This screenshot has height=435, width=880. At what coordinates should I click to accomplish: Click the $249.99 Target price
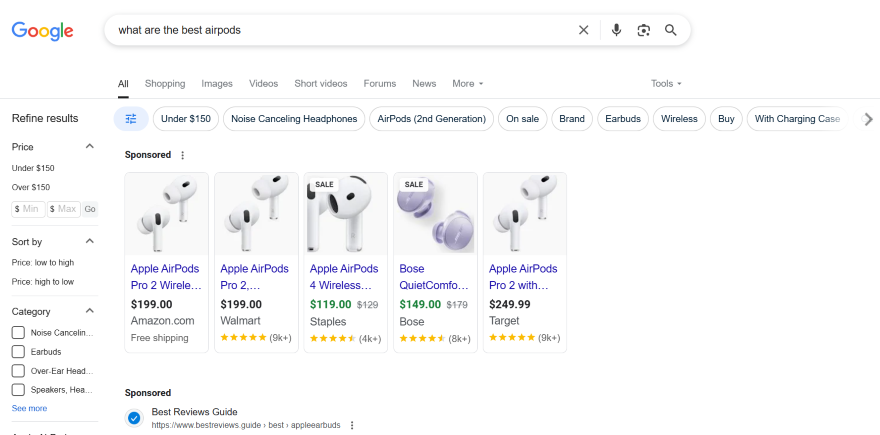pyautogui.click(x=510, y=305)
